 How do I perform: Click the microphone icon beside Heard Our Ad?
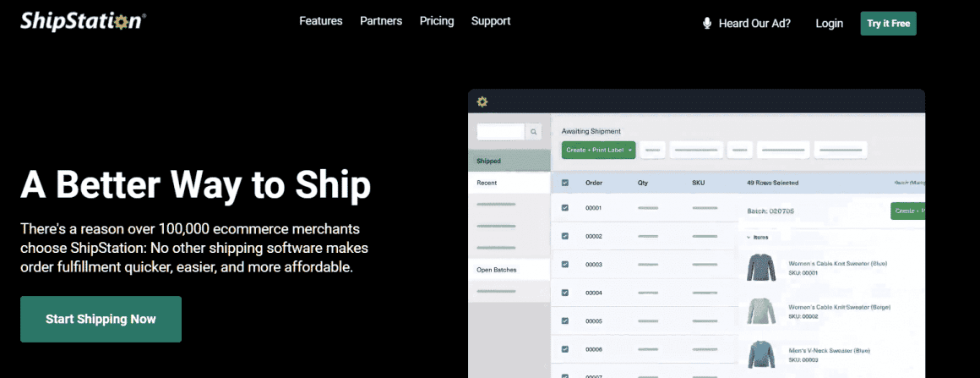pyautogui.click(x=707, y=24)
